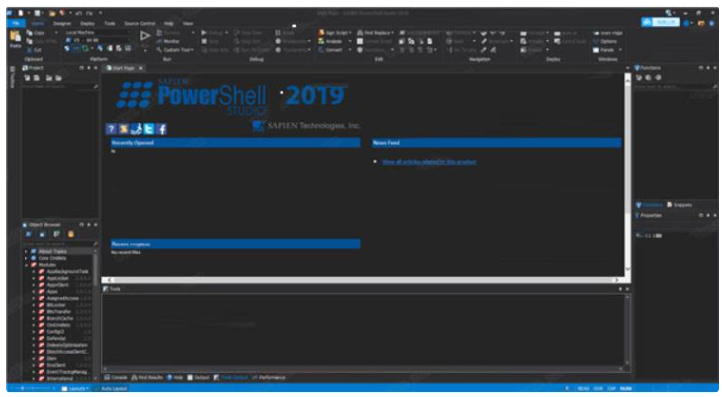Open the Source Control ribbon tab
This screenshot has height=397, width=722.
point(140,23)
